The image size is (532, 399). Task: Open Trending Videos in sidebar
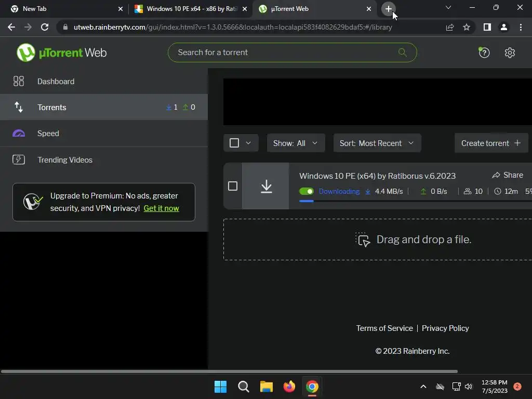(104, 159)
